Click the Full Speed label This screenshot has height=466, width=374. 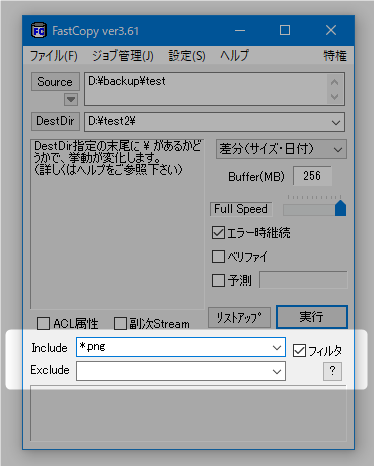(241, 209)
